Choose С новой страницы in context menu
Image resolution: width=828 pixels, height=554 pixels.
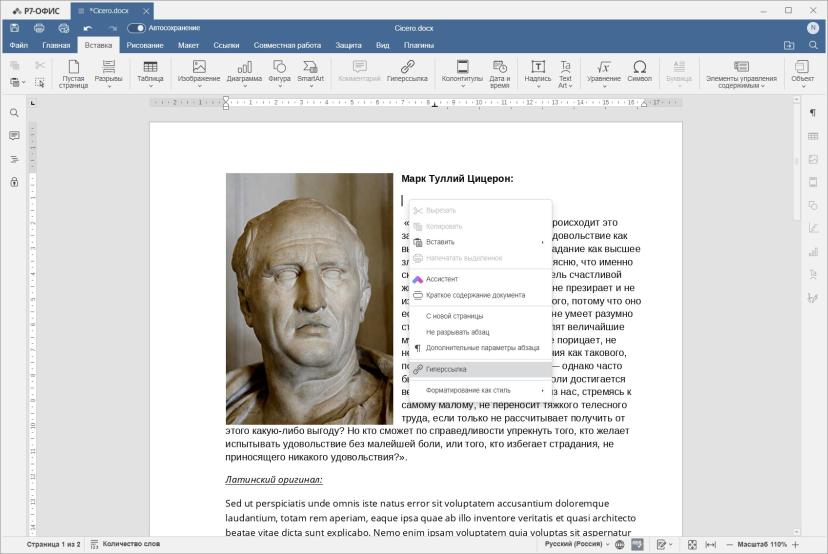[481, 316]
